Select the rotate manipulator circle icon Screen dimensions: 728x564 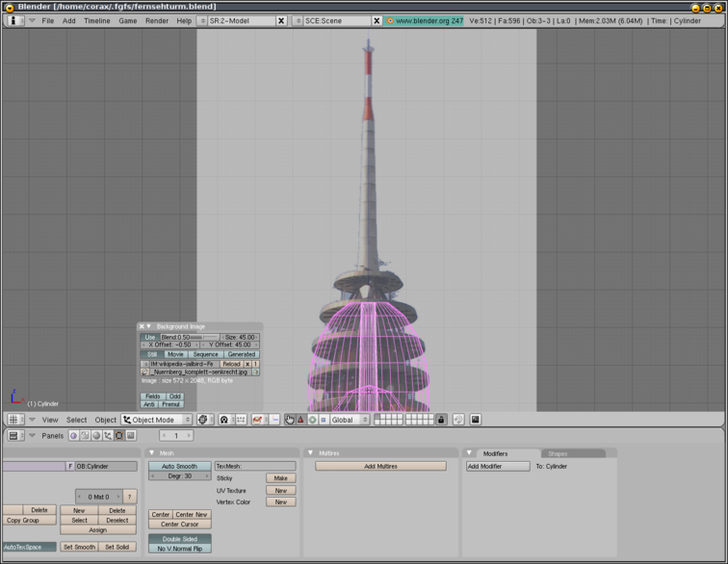312,420
